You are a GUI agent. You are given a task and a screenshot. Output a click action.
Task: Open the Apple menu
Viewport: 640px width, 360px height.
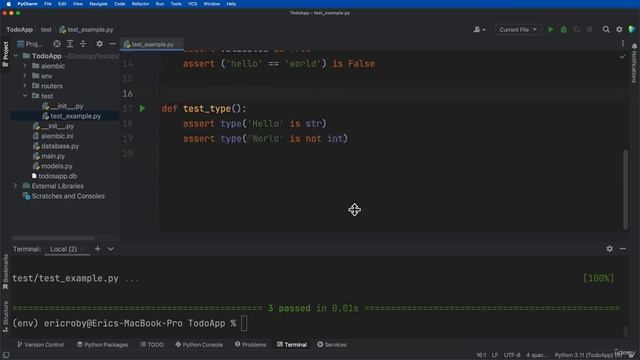[x=8, y=4]
